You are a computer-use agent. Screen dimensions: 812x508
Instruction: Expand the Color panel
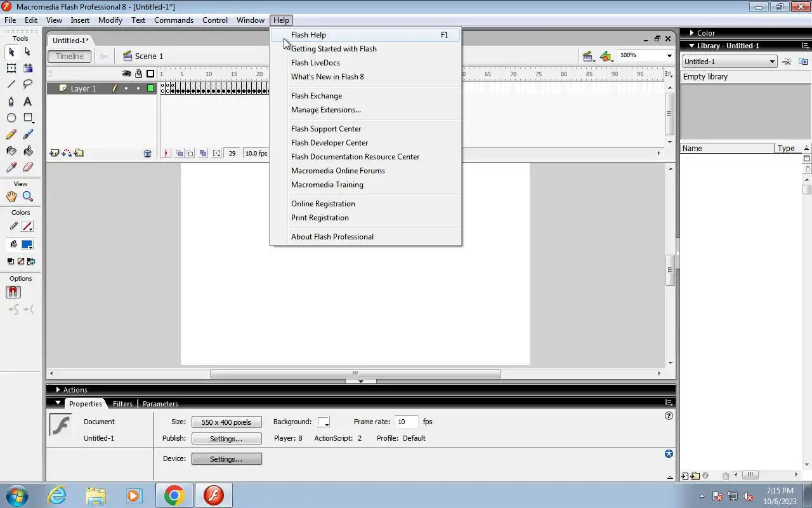point(692,33)
